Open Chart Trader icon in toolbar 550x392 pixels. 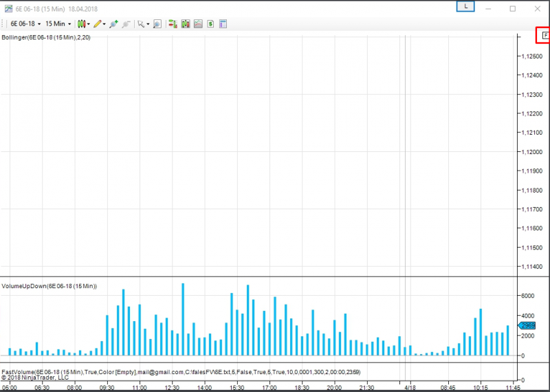point(173,23)
